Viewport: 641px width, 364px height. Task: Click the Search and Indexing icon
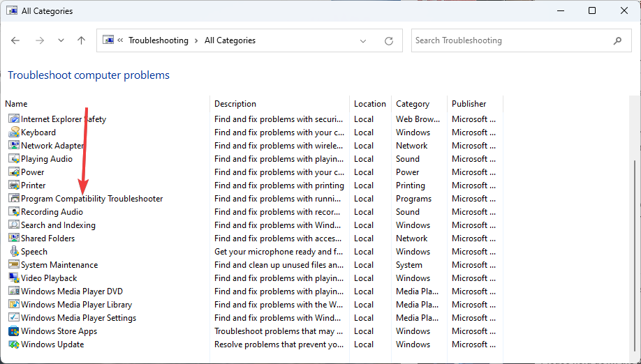(14, 225)
